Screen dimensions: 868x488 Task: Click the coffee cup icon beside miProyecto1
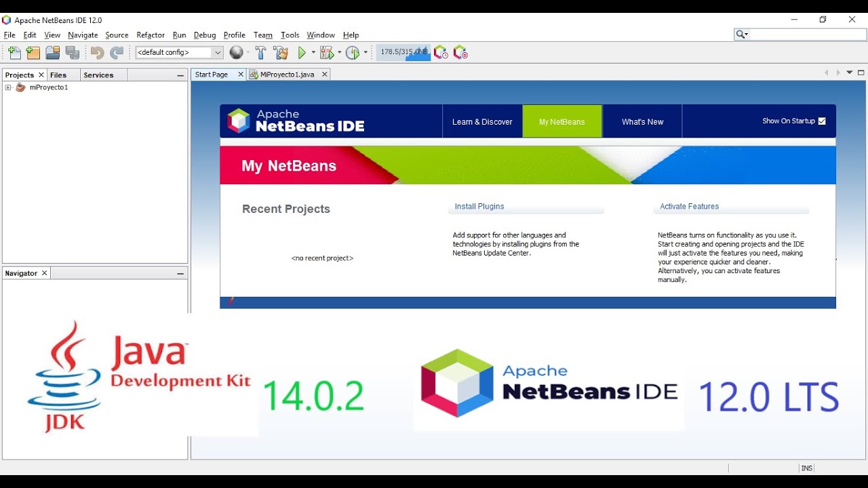(20, 87)
